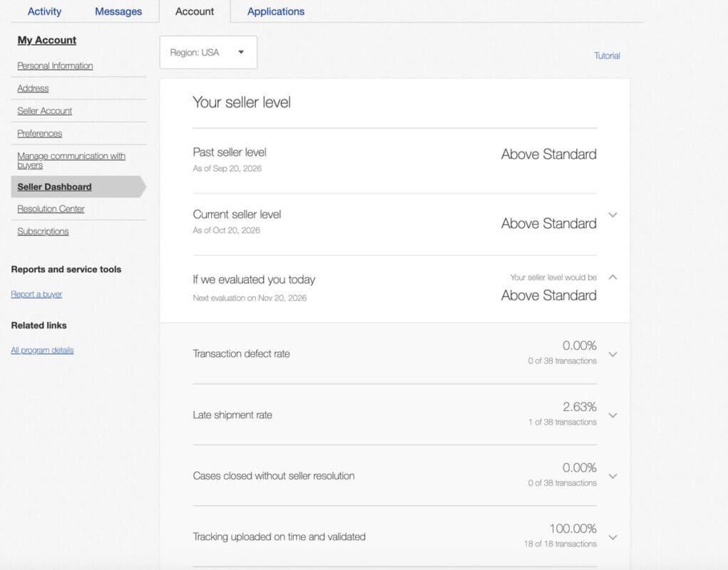
Task: Click the 'Past seller level' label
Action: click(230, 152)
